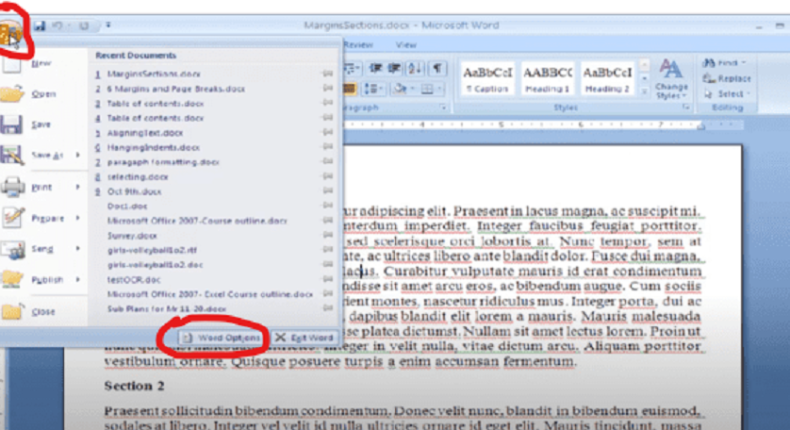This screenshot has height=430, width=790.
Task: Pin HangingIndents.docx to recent list
Action: pos(328,147)
